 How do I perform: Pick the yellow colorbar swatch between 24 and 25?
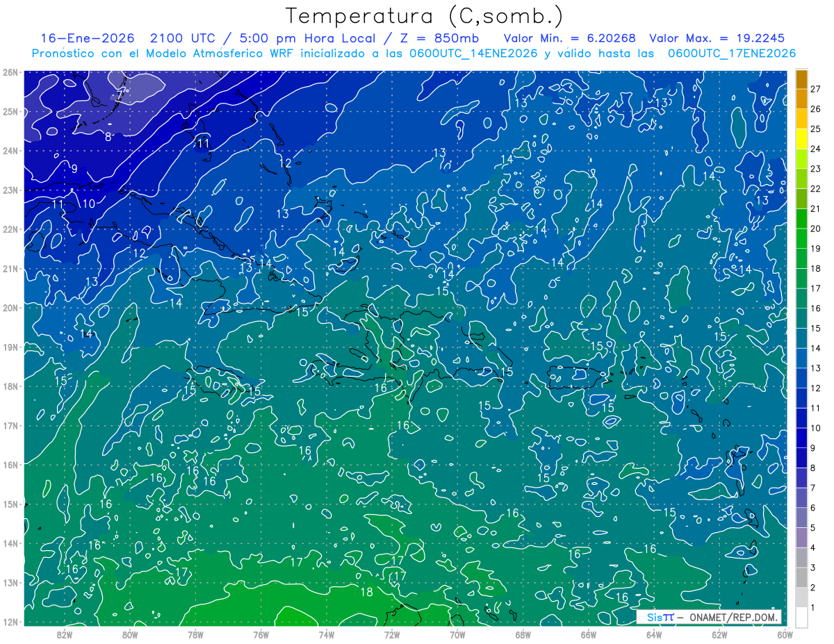click(x=801, y=139)
